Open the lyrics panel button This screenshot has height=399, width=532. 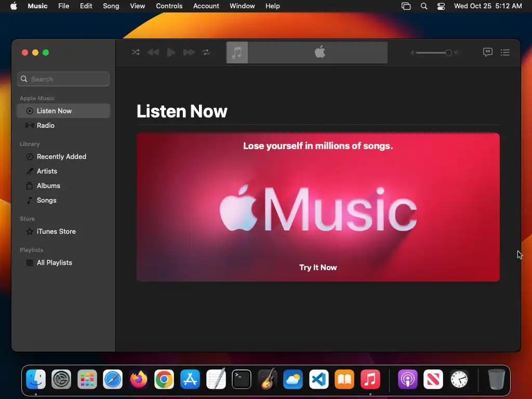pos(487,52)
